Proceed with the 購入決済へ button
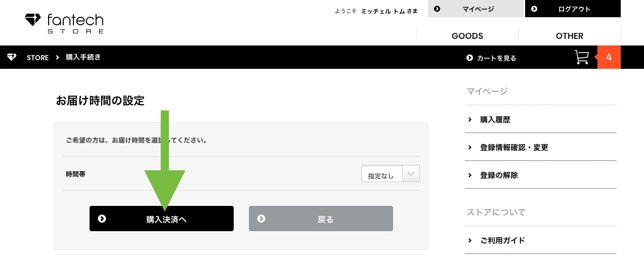 pos(161,219)
